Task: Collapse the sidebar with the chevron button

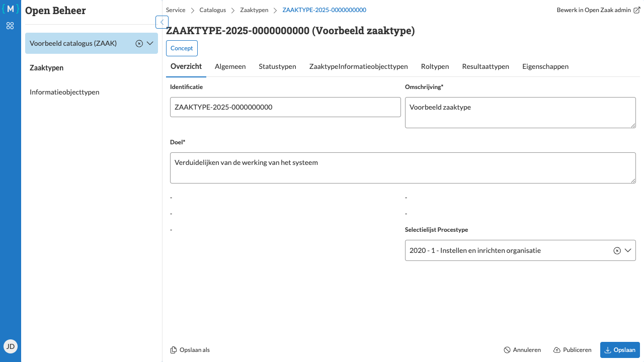Action: (x=162, y=22)
